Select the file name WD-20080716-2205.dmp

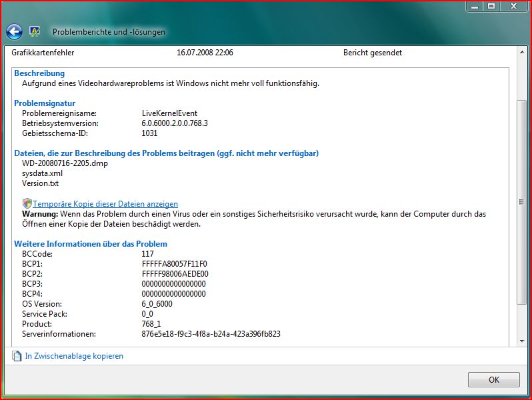point(65,163)
